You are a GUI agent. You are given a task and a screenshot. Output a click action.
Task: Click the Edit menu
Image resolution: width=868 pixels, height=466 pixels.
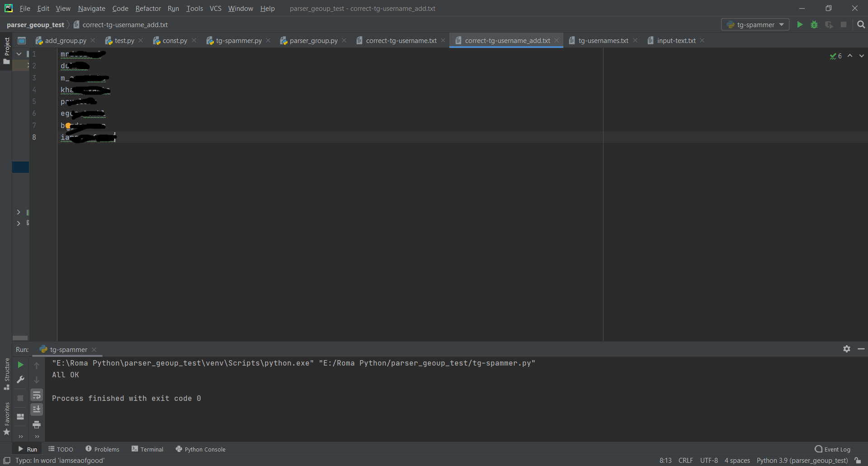tap(43, 8)
